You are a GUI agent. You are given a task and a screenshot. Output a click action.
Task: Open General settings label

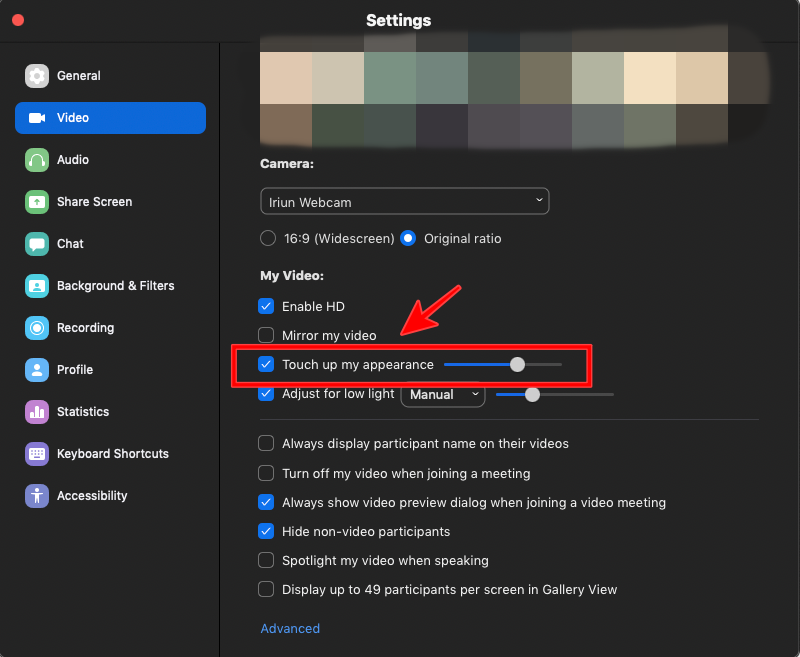tap(79, 76)
